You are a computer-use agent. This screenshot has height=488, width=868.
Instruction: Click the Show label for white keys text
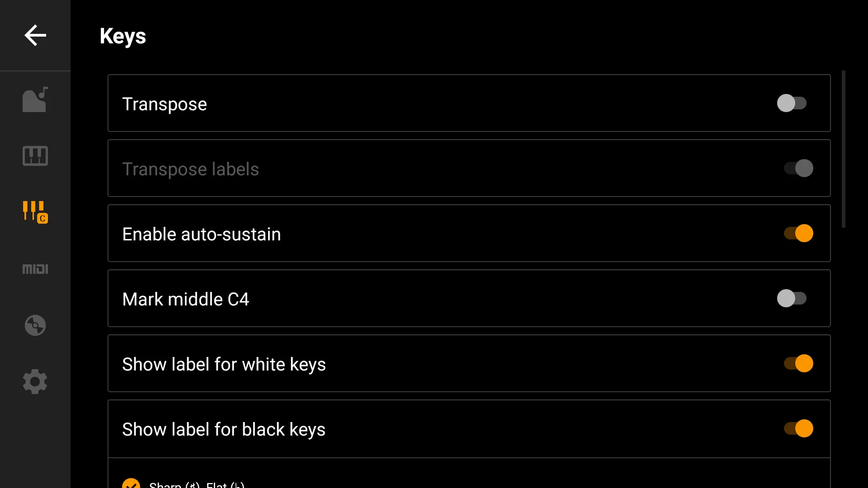[224, 365]
